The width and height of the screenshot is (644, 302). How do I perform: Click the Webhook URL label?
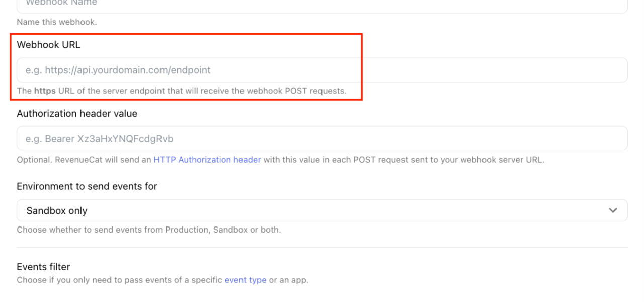click(x=48, y=45)
